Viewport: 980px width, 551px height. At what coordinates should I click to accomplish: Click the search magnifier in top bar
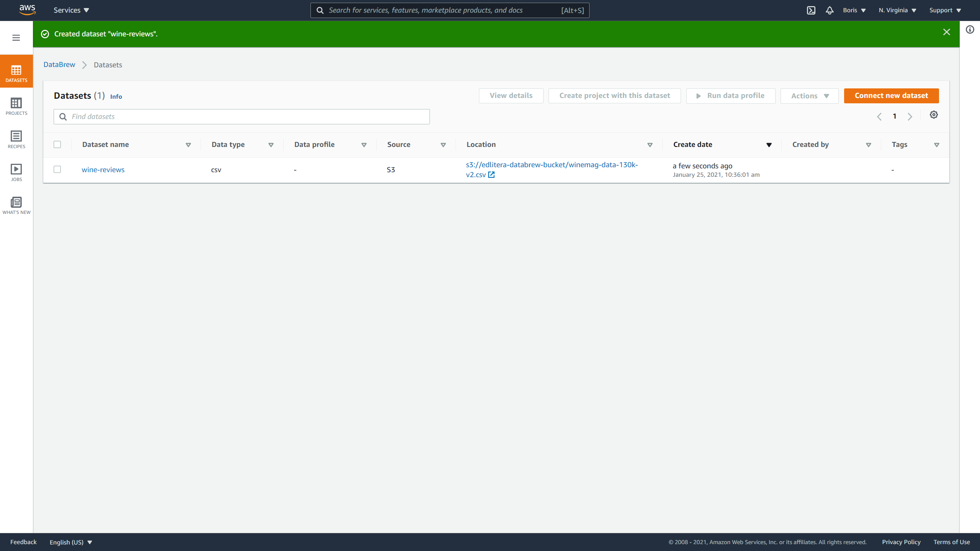[320, 10]
